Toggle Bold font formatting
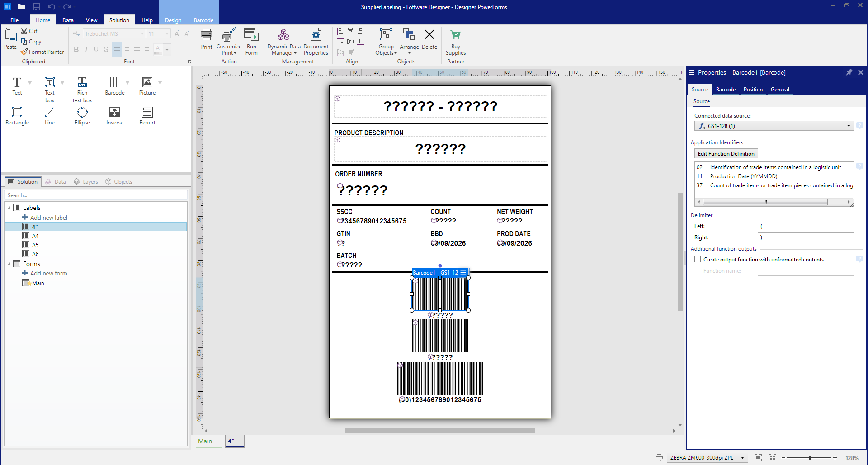The height and width of the screenshot is (465, 868). [x=76, y=49]
